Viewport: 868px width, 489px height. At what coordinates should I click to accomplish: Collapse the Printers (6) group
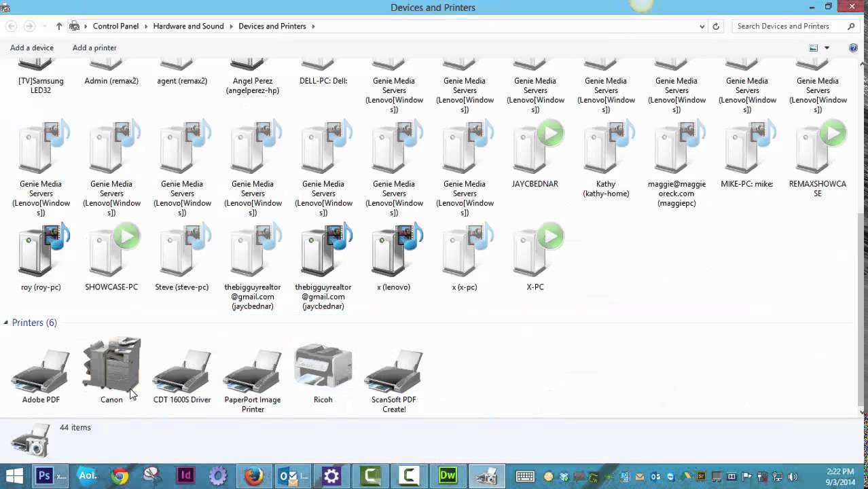(x=5, y=323)
